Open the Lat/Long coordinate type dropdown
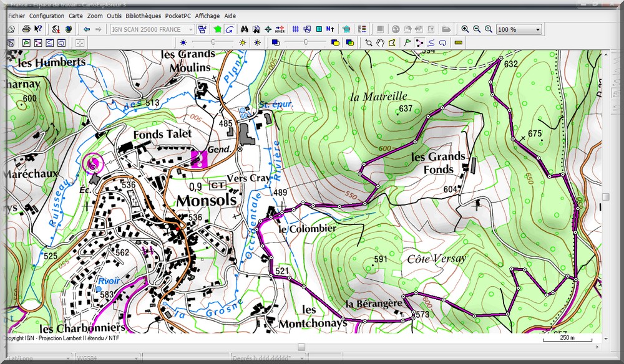The width and height of the screenshot is (624, 364). pyautogui.click(x=39, y=358)
